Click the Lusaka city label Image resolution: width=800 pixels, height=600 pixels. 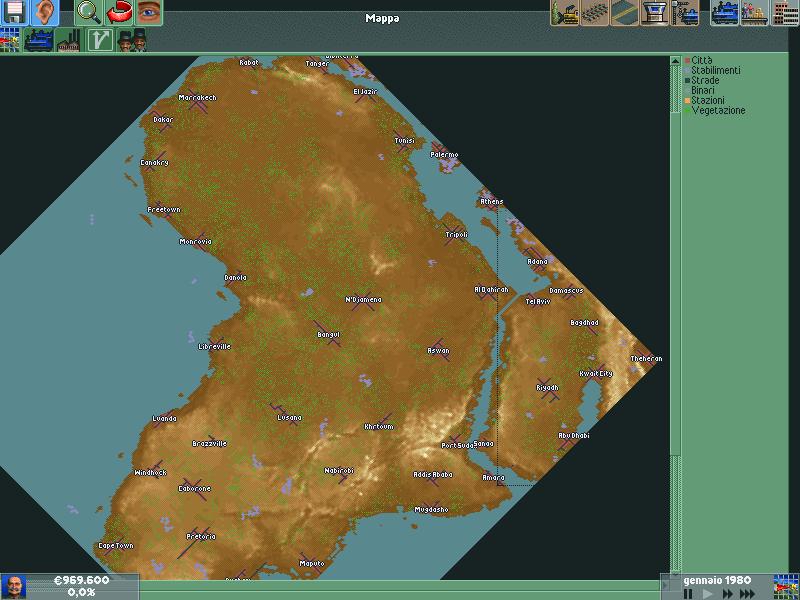289,418
